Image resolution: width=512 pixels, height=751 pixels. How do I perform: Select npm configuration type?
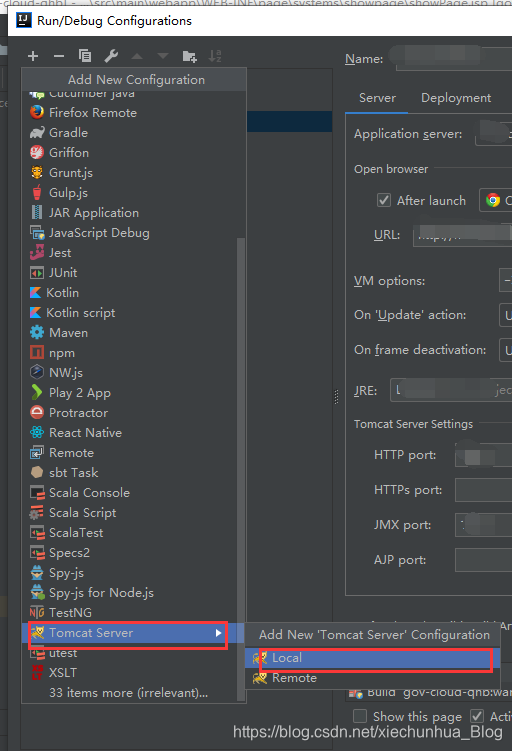click(x=130, y=353)
